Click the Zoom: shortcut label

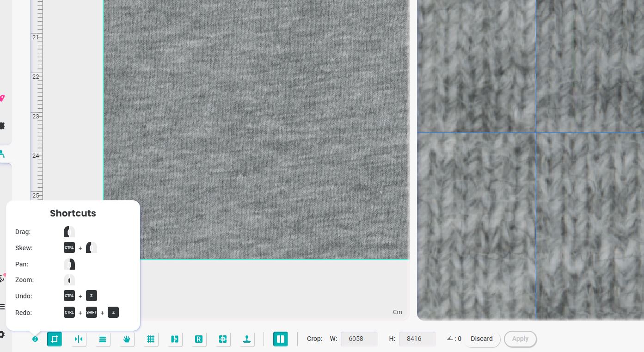(25, 280)
